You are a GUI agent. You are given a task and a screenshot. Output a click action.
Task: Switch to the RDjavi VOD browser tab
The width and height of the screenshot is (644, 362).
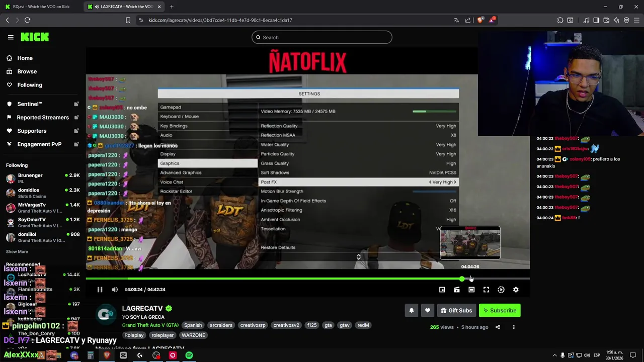[x=41, y=7]
